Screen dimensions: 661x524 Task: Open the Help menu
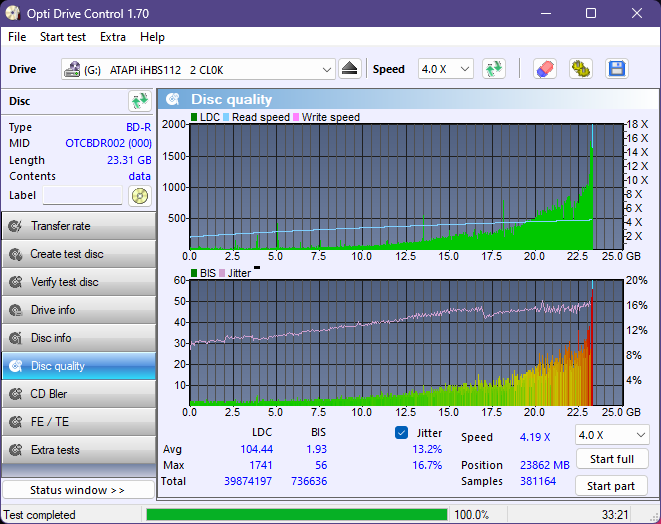point(152,37)
